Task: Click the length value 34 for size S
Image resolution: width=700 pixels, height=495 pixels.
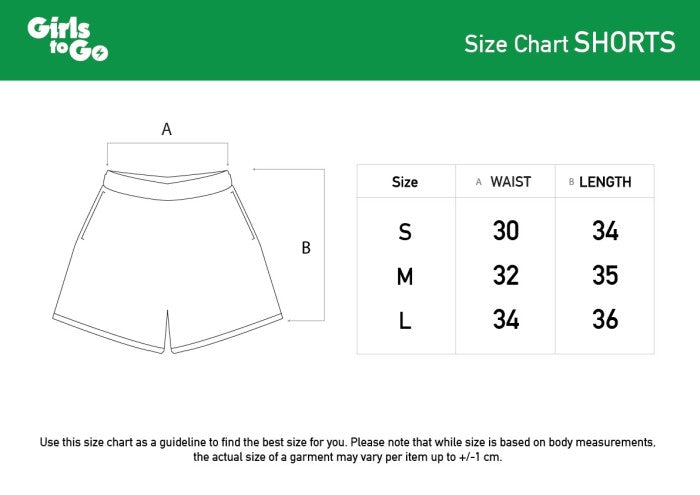Action: (605, 231)
